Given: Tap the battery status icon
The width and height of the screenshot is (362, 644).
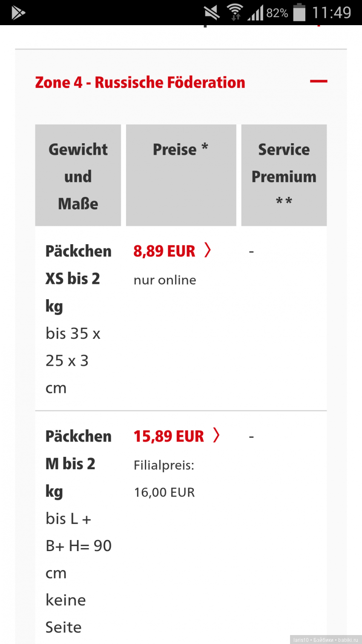Looking at the screenshot, I should (299, 12).
